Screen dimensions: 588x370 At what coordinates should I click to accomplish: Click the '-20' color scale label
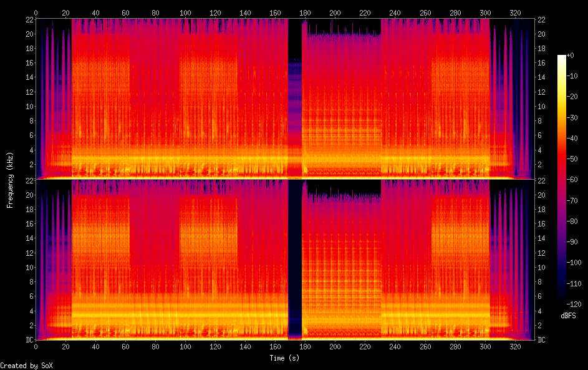tap(572, 97)
